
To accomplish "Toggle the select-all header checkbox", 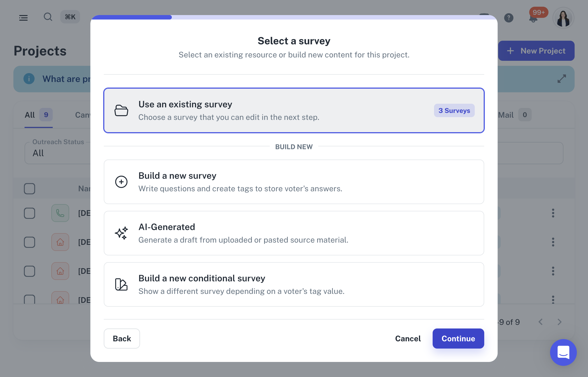I will [30, 189].
